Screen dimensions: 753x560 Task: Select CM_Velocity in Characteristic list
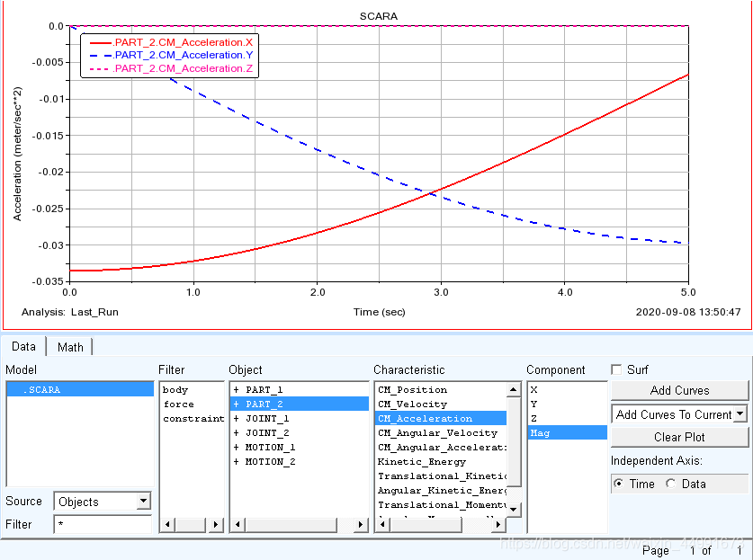(412, 404)
